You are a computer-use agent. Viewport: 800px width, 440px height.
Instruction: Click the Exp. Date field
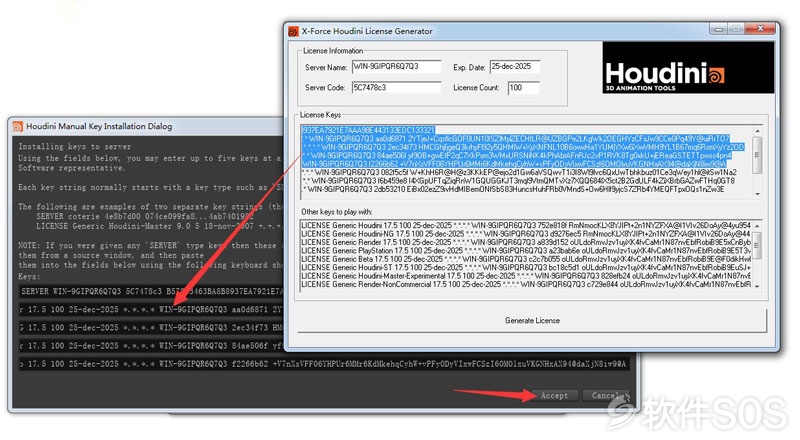[x=514, y=66]
